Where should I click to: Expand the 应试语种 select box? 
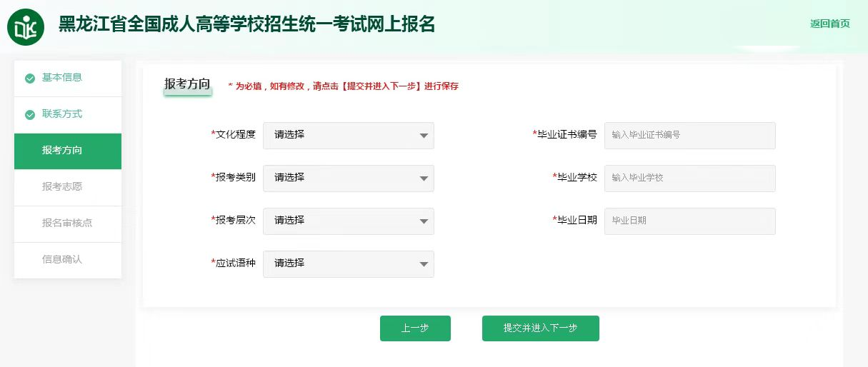(349, 264)
